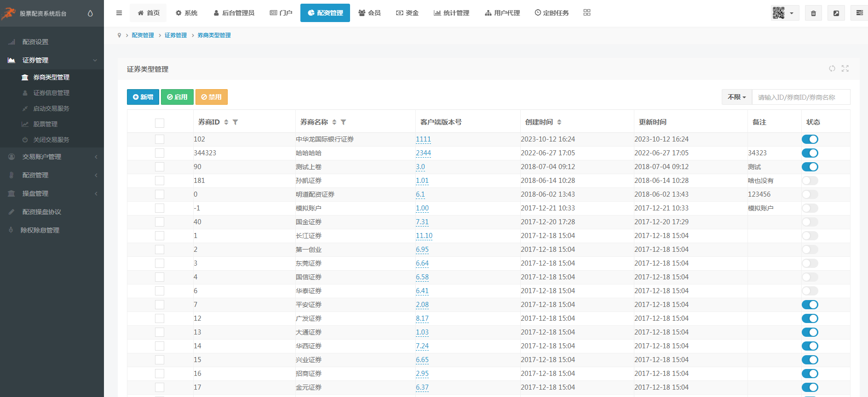868x397 pixels.
Task: Click the 新增 button
Action: tap(143, 97)
